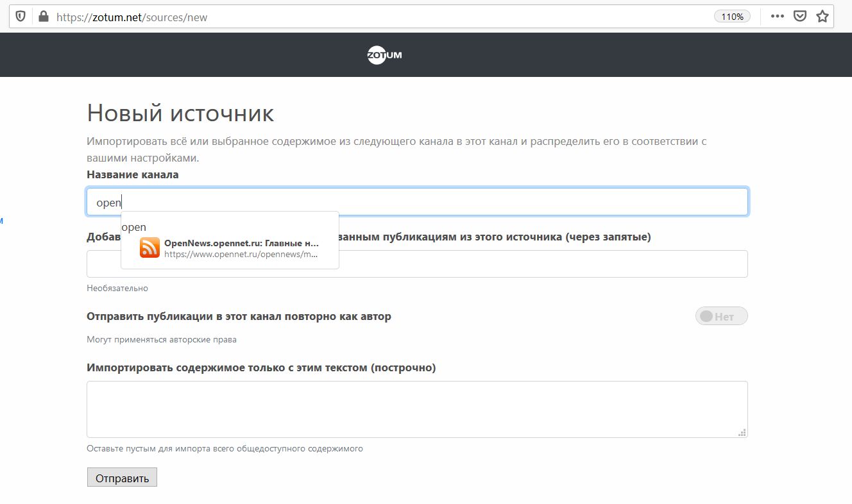Image resolution: width=852 pixels, height=504 pixels.
Task: Open the page actions three-dot menu
Action: [777, 17]
